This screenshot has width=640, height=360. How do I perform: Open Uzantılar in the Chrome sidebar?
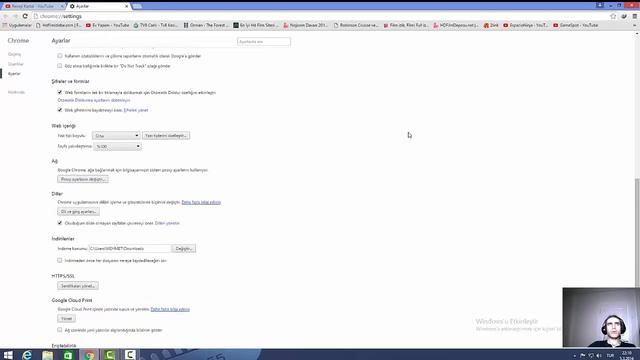(x=16, y=64)
